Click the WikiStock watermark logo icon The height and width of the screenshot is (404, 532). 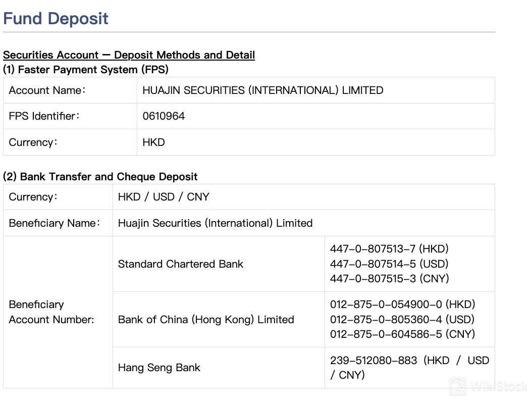point(458,386)
